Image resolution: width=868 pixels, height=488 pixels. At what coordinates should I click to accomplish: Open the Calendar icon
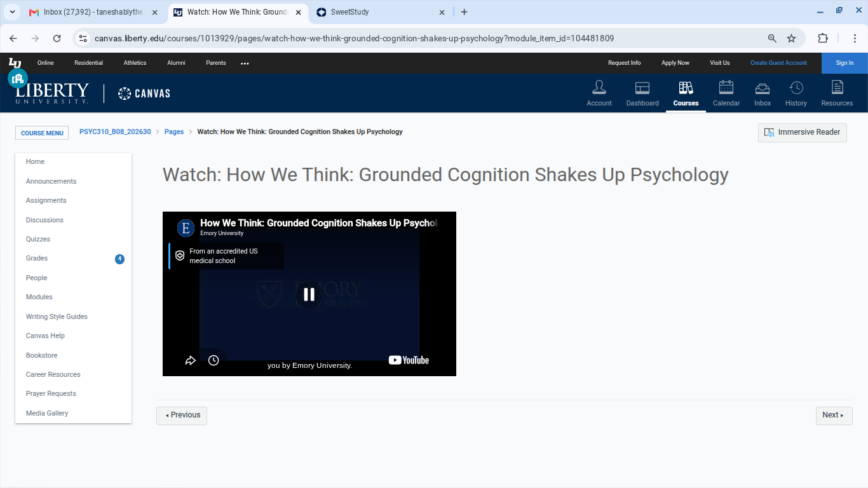pyautogui.click(x=726, y=93)
